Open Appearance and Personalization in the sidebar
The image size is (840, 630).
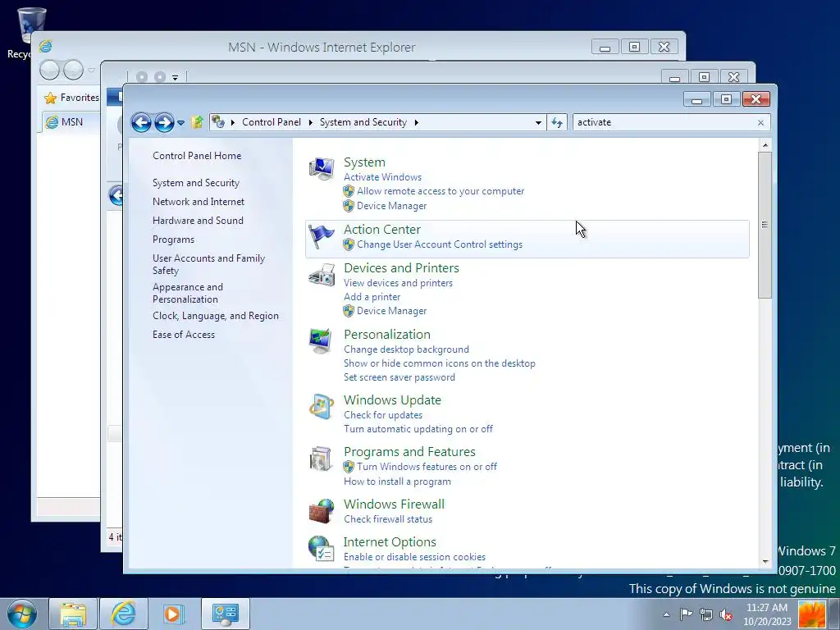[188, 293]
